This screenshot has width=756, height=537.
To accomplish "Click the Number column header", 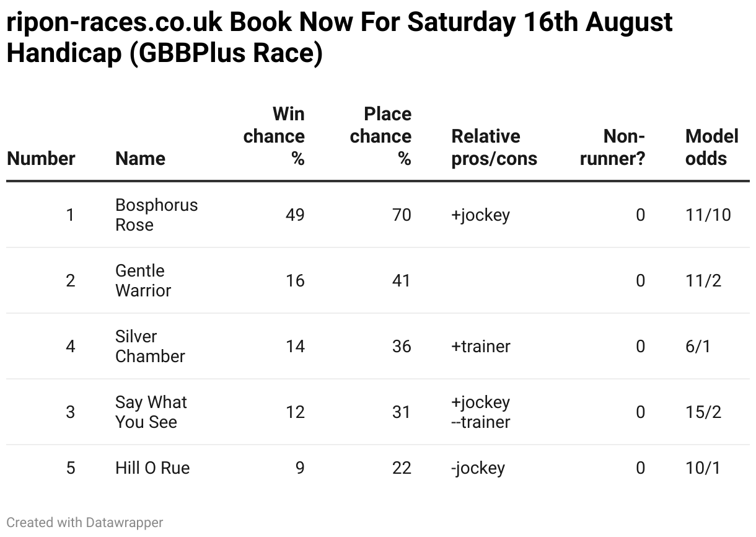I will (x=41, y=158).
